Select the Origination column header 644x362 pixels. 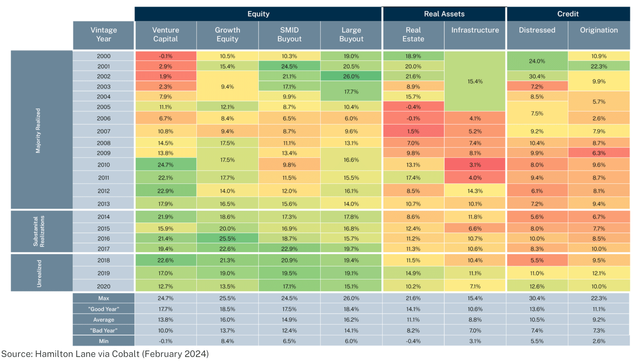(598, 30)
